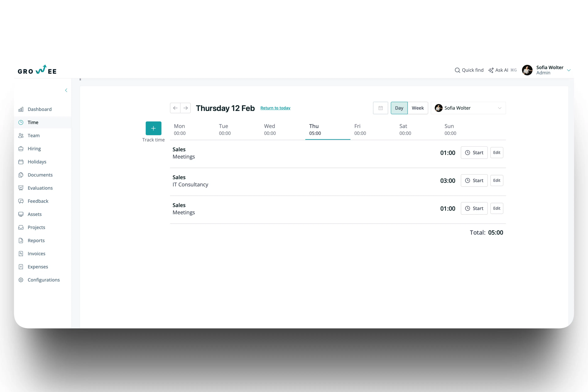This screenshot has height=392, width=588.
Task: Select the Wed day tab
Action: [269, 129]
